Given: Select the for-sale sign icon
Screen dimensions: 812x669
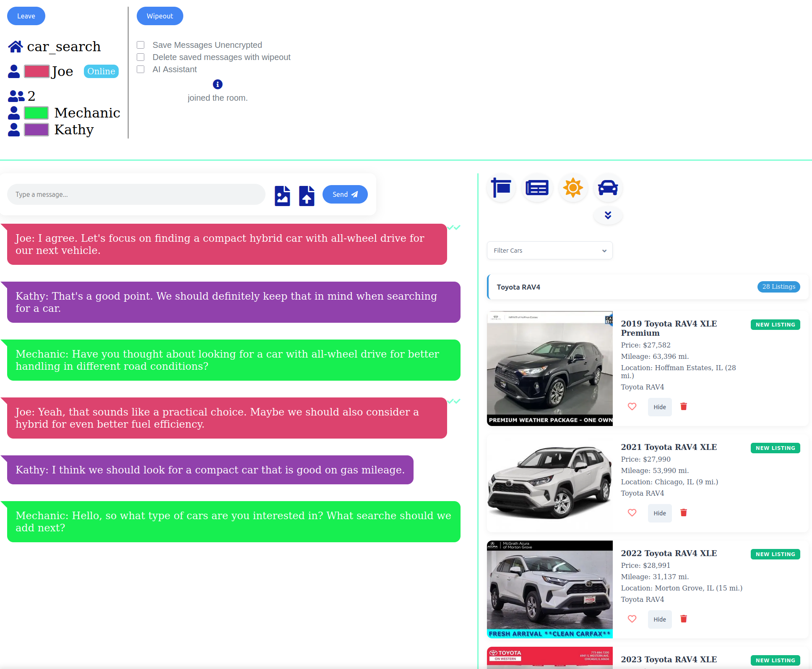Looking at the screenshot, I should point(501,188).
